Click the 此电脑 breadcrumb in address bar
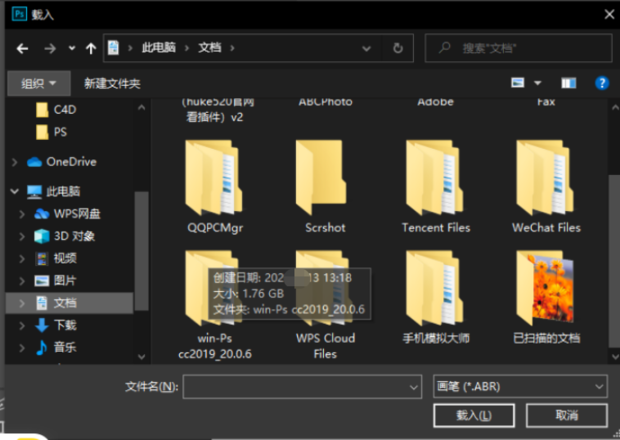620x440 pixels. pos(159,48)
